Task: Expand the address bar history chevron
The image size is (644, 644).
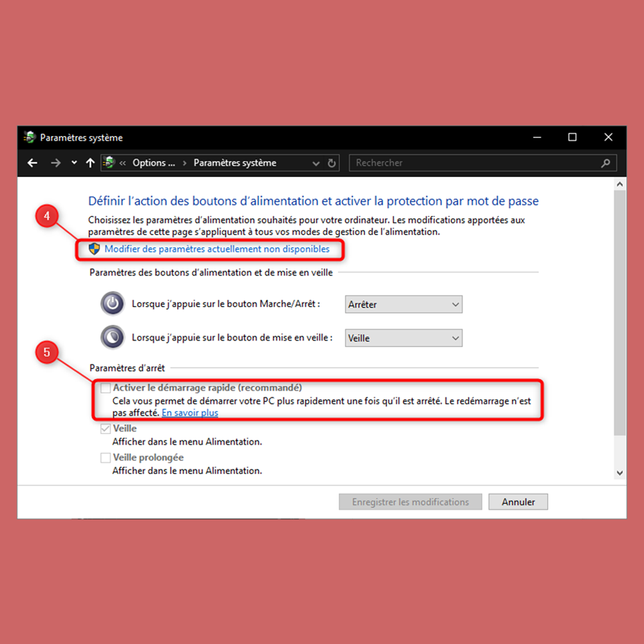Action: (316, 164)
